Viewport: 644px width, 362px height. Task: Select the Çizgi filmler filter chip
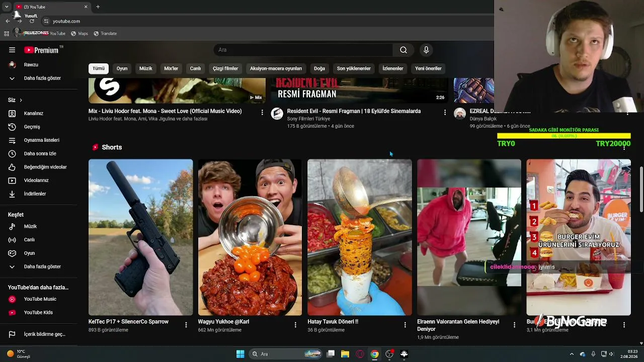(225, 68)
